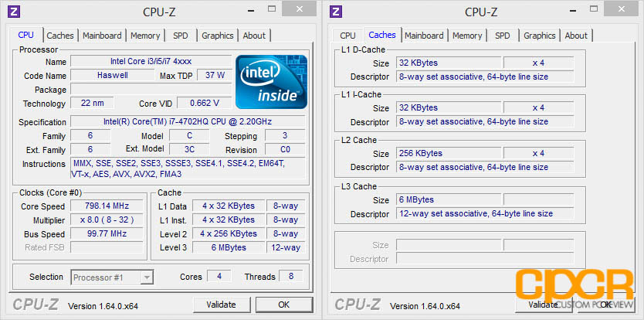Viewport: 644px width, 320px height.
Task: Click the L2 Cache Size '256 KBytes' field
Action: point(449,153)
